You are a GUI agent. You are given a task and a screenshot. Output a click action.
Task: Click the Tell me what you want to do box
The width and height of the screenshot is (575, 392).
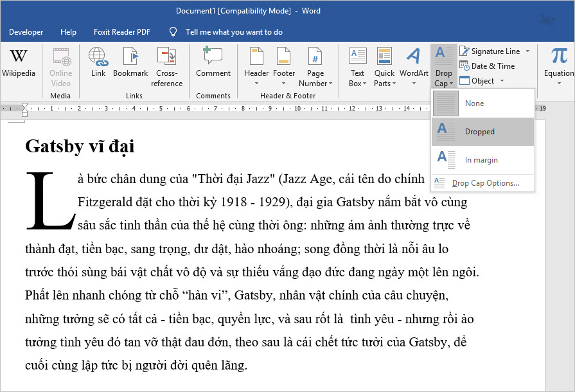tap(234, 32)
